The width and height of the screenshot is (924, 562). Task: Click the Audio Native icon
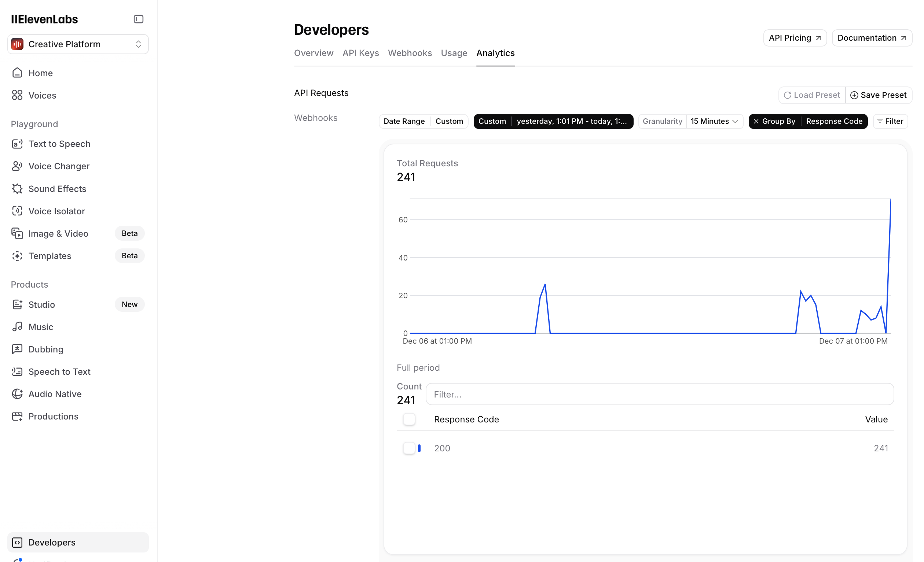pos(17,394)
